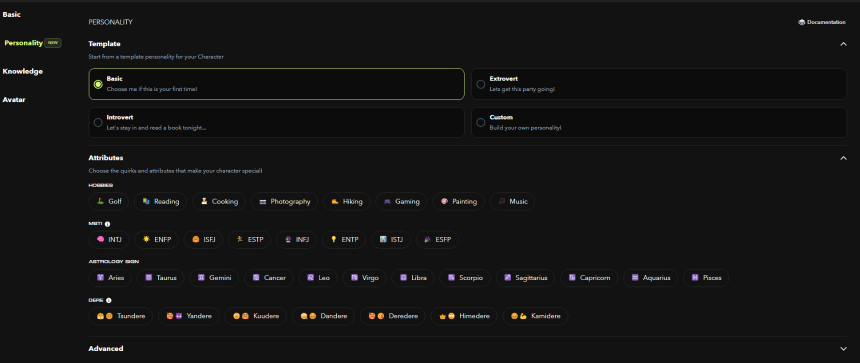Click the Template section heading
This screenshot has width=860, height=363.
tap(104, 44)
